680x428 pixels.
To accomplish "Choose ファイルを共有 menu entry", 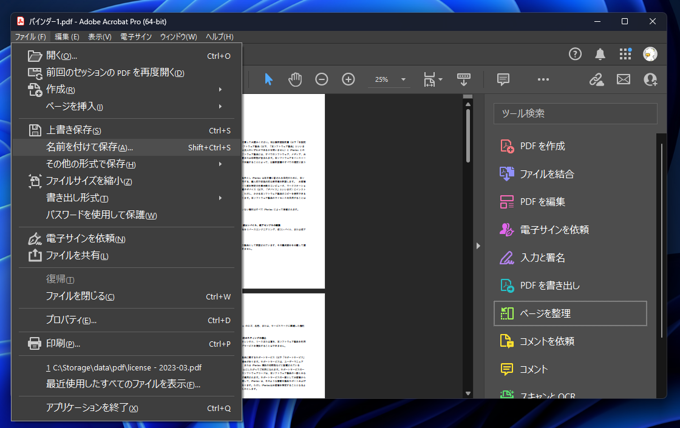I will (x=127, y=255).
